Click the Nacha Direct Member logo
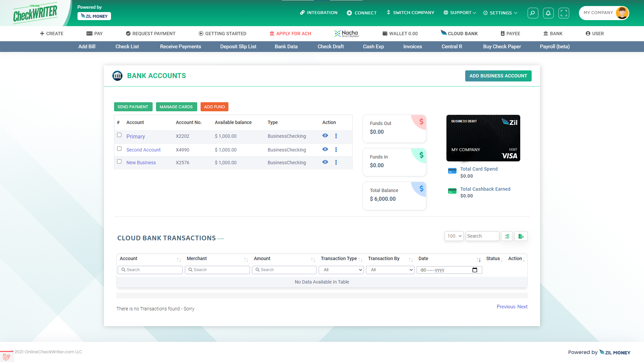Image resolution: width=644 pixels, height=362 pixels. coord(346,33)
